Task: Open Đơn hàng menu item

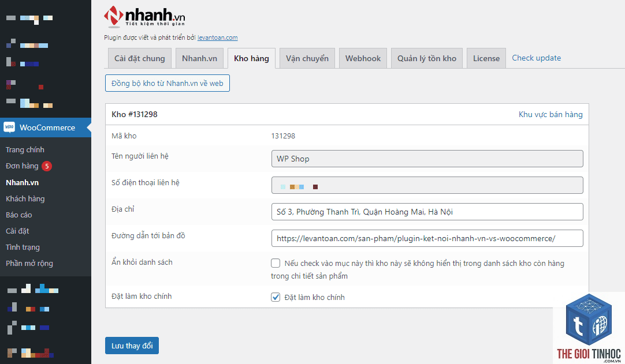Action: (22, 166)
